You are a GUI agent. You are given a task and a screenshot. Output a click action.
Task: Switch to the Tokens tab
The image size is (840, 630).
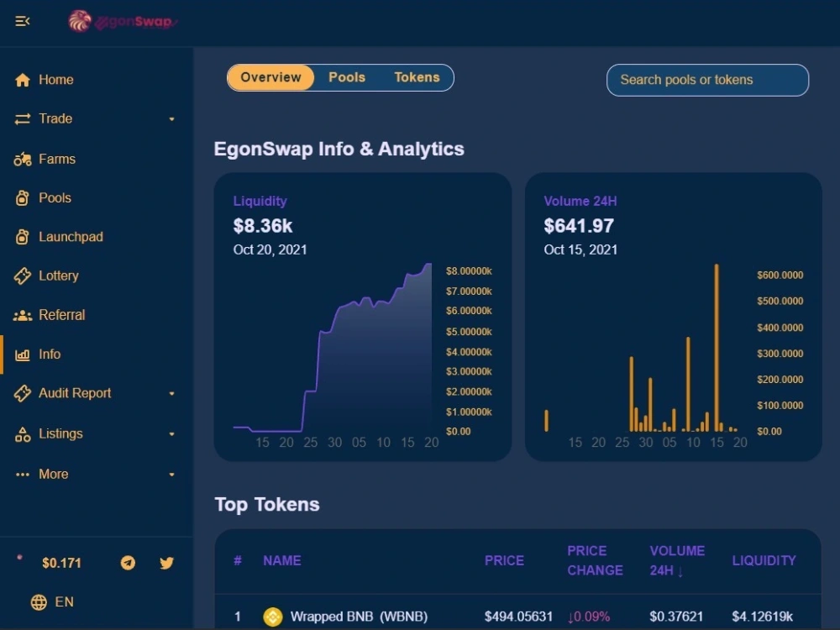click(417, 77)
